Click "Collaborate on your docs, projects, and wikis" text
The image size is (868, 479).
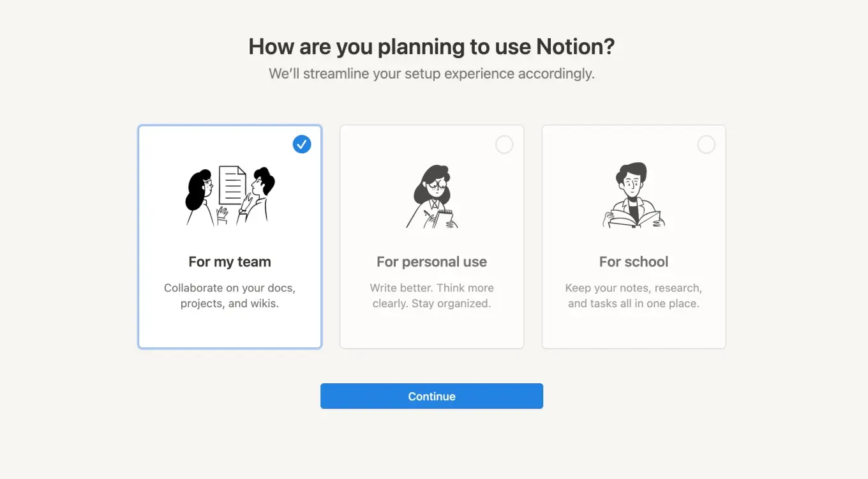point(230,296)
